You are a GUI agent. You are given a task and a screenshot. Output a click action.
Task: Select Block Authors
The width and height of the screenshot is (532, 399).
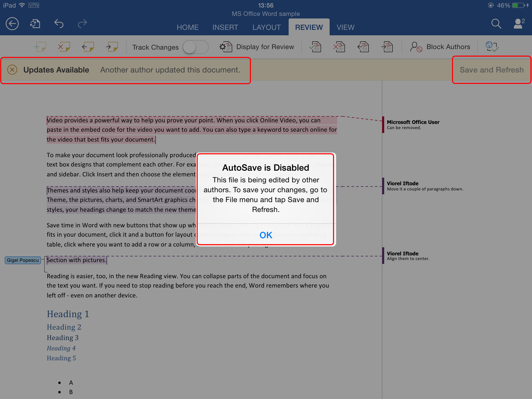point(442,47)
